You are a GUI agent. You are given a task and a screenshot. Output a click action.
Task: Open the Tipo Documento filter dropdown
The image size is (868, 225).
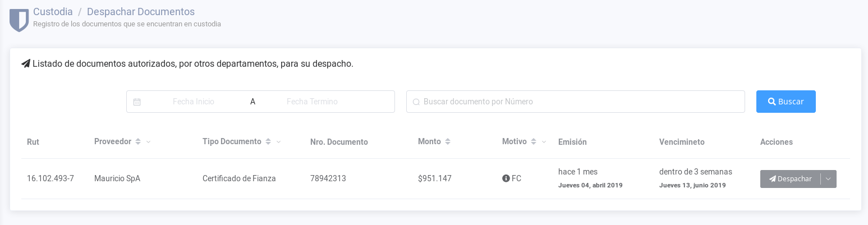click(x=278, y=142)
